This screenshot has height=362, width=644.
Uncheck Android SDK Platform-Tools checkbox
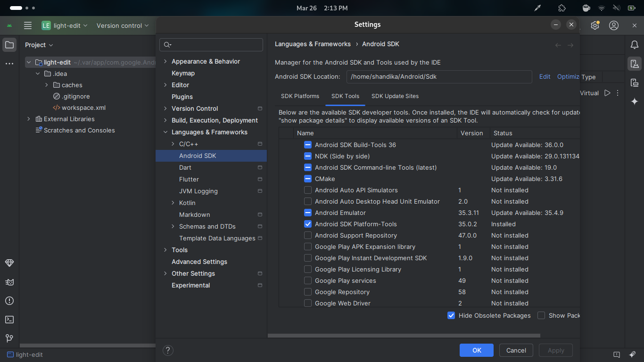click(308, 224)
